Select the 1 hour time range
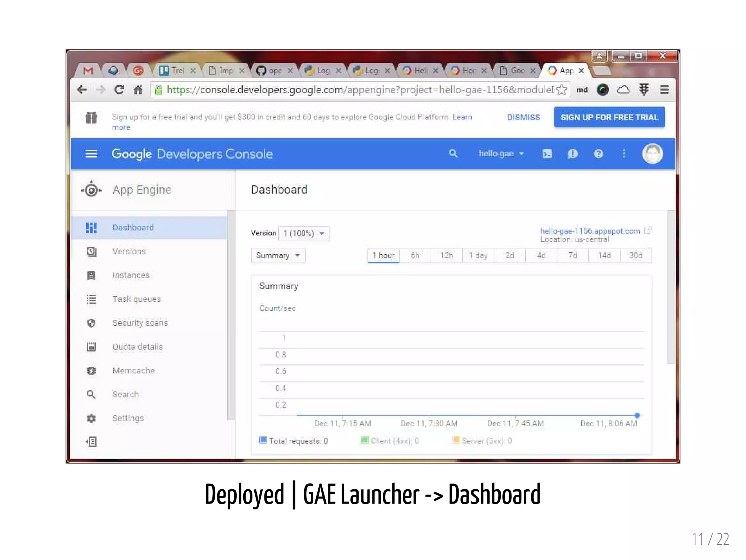The width and height of the screenshot is (746, 560). coord(384,255)
